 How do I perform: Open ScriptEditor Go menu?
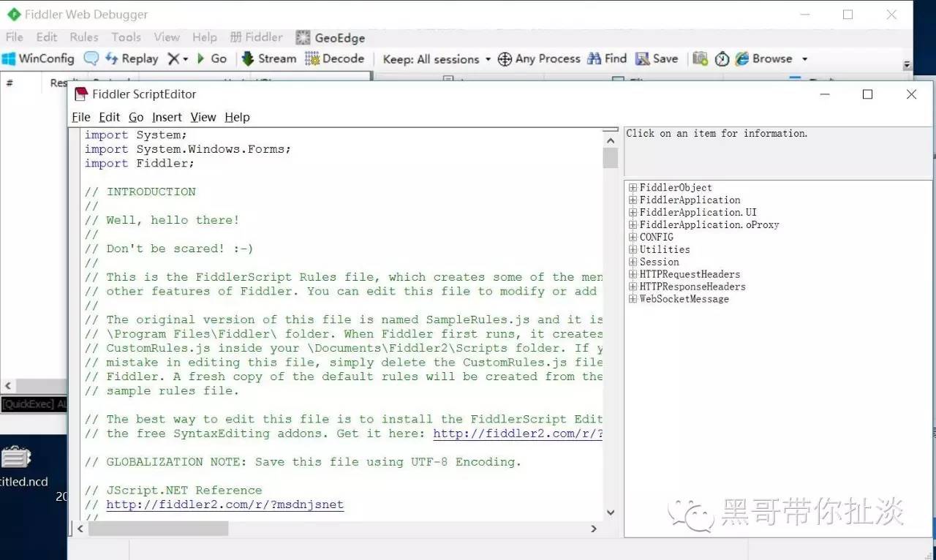point(136,117)
